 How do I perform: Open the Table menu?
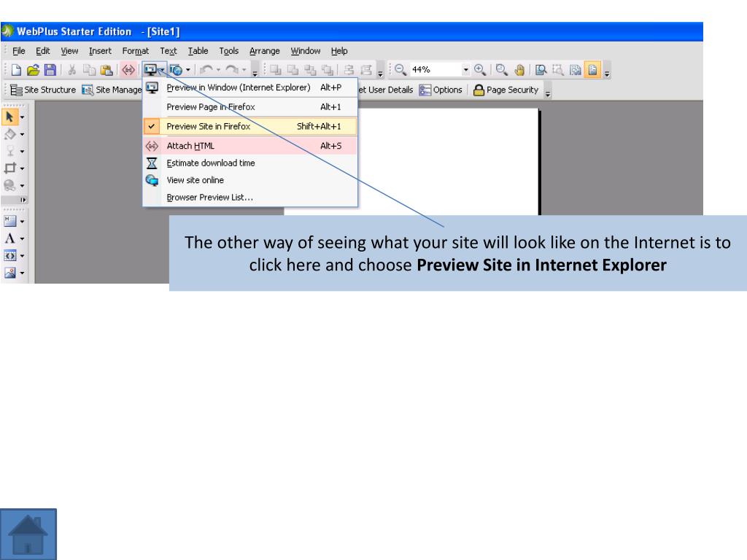(x=198, y=51)
